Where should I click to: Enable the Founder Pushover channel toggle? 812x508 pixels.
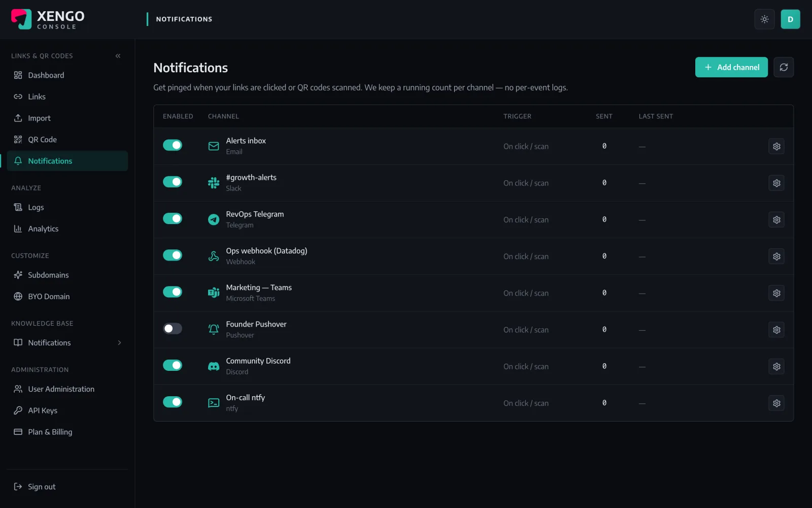click(173, 329)
